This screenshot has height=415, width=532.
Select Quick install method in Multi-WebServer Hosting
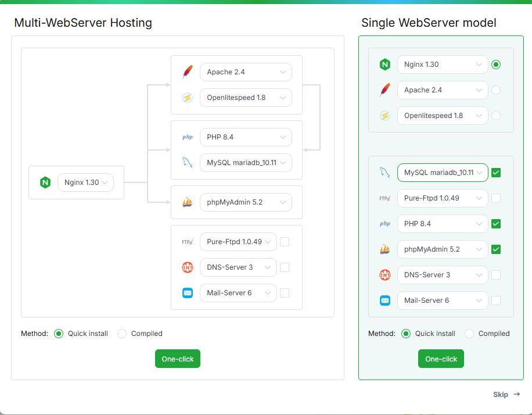pos(59,334)
